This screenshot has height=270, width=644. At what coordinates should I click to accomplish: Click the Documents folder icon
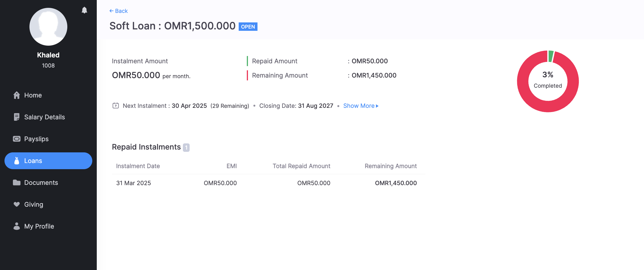pyautogui.click(x=17, y=183)
